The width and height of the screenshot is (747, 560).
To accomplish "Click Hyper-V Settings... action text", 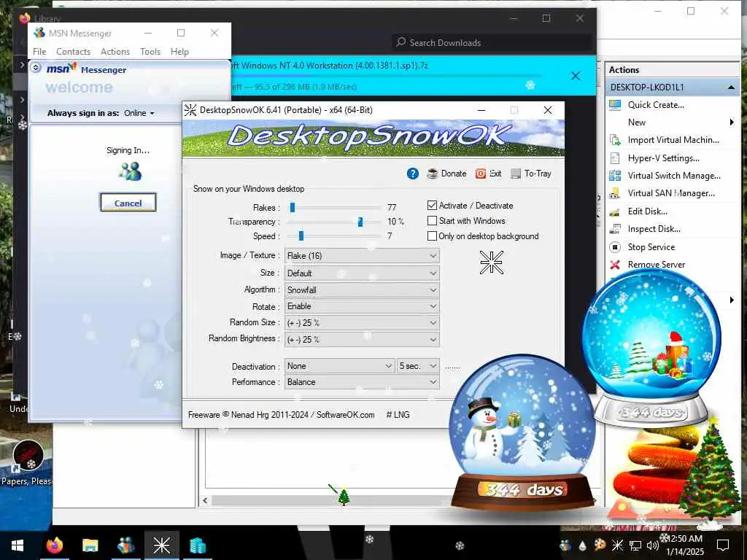I will pyautogui.click(x=663, y=158).
